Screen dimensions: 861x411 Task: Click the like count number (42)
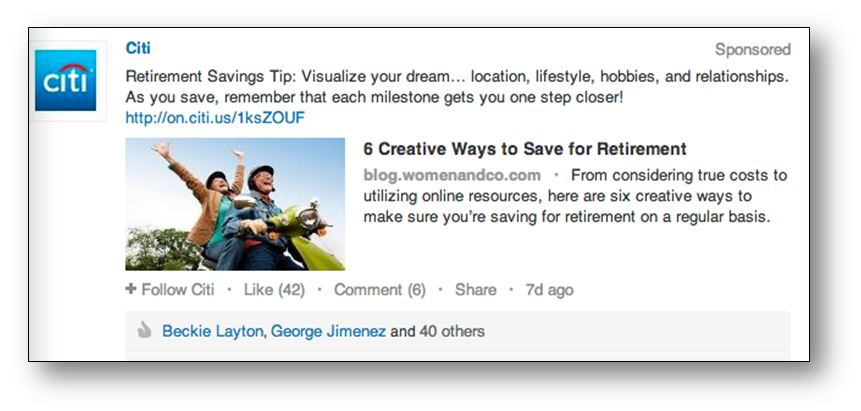(291, 290)
